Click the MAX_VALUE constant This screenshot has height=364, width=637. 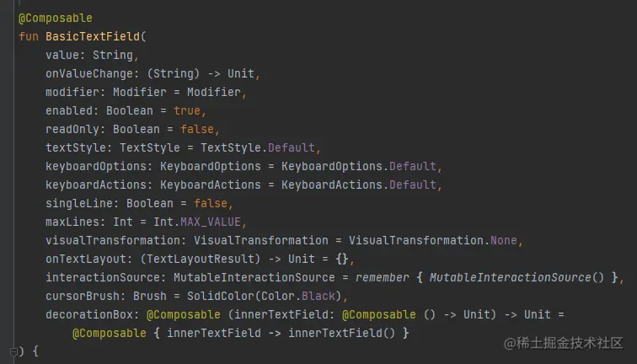coord(211,222)
